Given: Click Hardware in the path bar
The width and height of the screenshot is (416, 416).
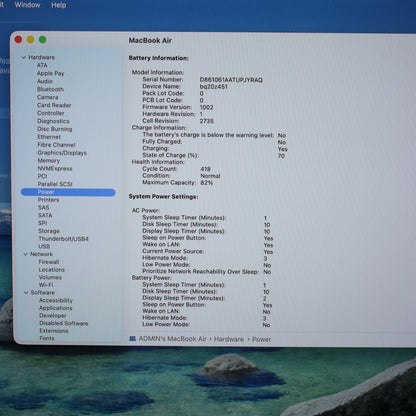Looking at the screenshot, I should tap(229, 339).
